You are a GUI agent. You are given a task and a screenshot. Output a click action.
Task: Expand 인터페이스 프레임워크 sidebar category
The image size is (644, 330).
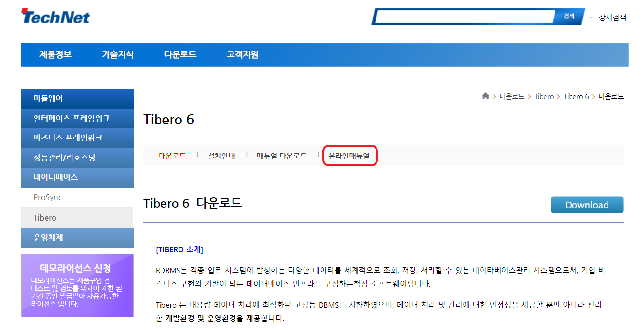[77, 118]
